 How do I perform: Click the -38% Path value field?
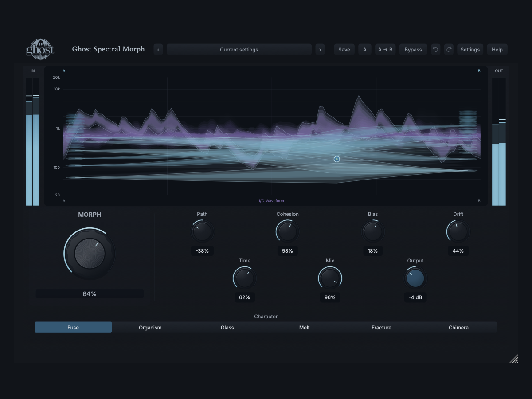point(202,251)
